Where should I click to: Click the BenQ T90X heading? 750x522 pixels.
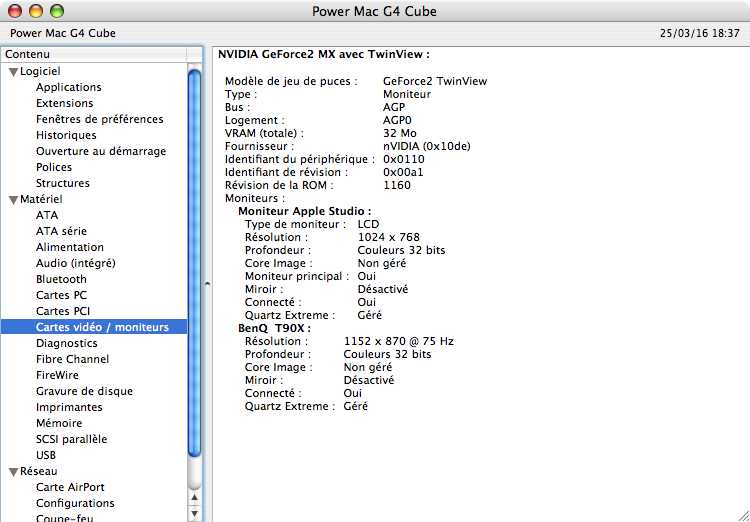point(275,328)
